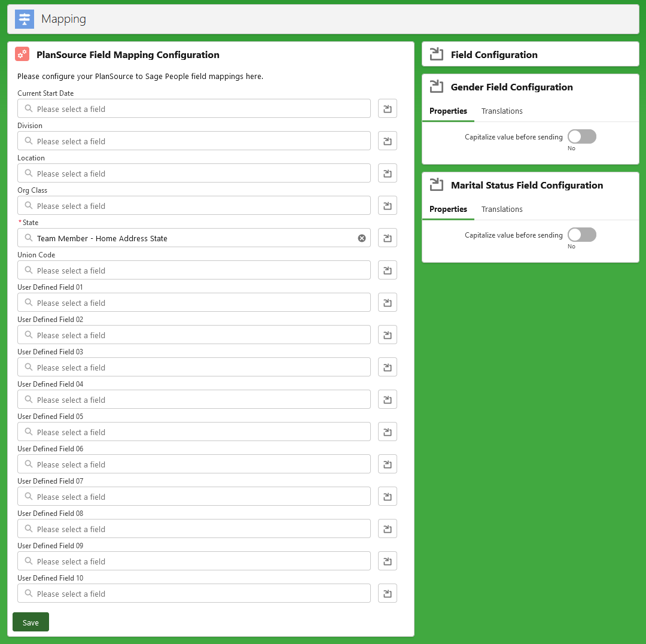Click the mapping icon next to Division

pos(387,141)
